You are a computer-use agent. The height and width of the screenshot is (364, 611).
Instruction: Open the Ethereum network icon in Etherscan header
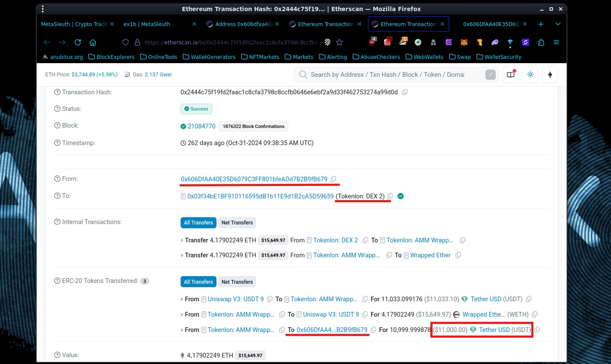pyautogui.click(x=550, y=75)
